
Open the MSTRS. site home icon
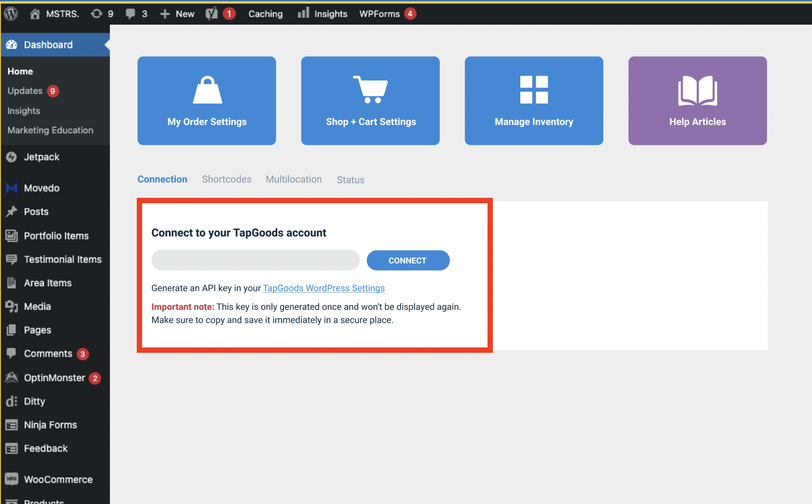(x=35, y=13)
